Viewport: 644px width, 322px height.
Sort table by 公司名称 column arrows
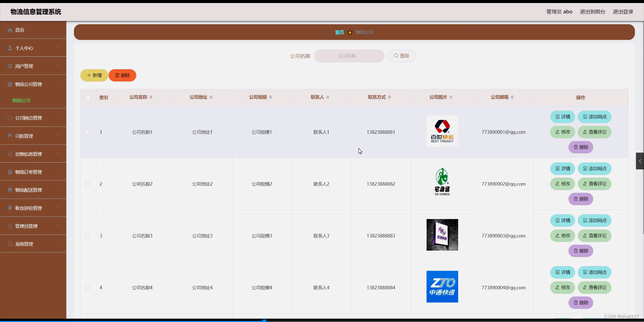pos(151,97)
